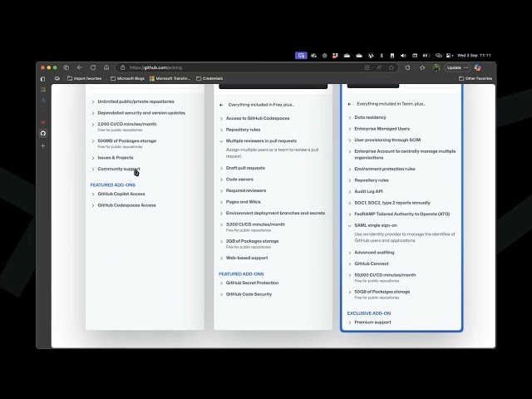Viewport: 532px width, 399px height.
Task: Favorite this page with star icon
Action: [x=392, y=67]
